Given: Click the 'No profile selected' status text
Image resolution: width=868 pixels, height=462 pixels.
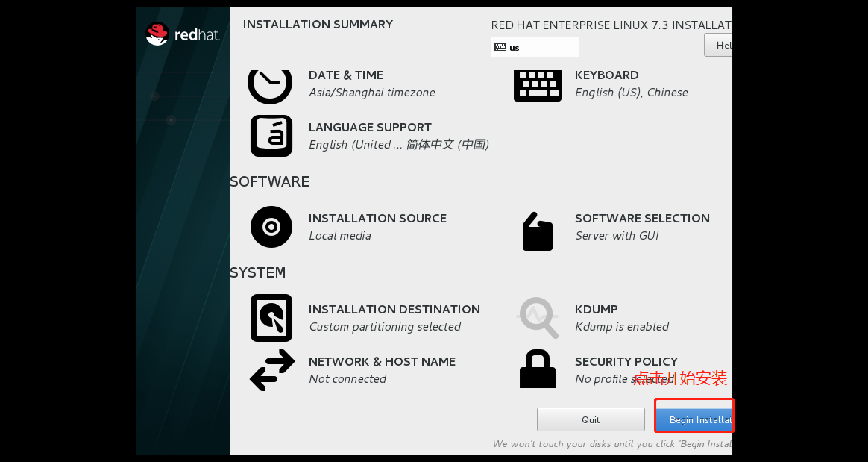Looking at the screenshot, I should [624, 379].
